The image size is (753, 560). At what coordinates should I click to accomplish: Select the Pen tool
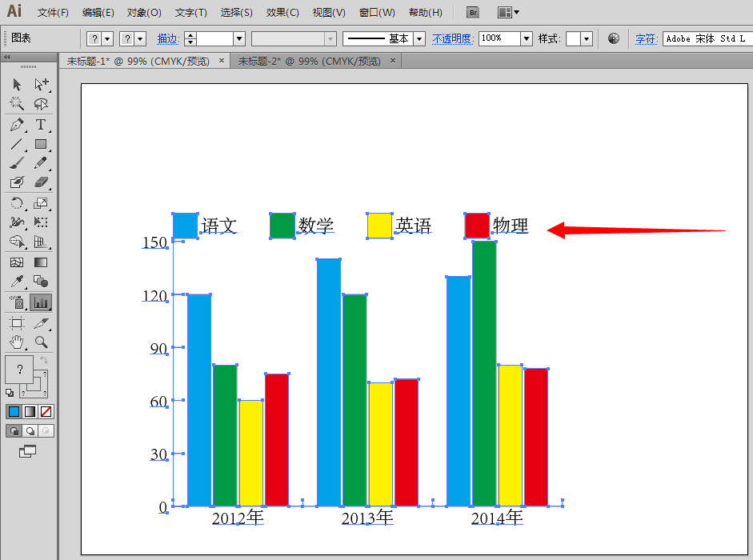pyautogui.click(x=17, y=125)
